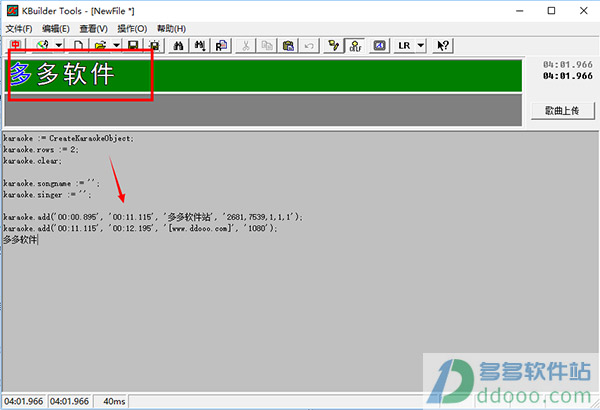Image resolution: width=600 pixels, height=410 pixels.
Task: Click the What's This help cursor icon
Action: 443,46
